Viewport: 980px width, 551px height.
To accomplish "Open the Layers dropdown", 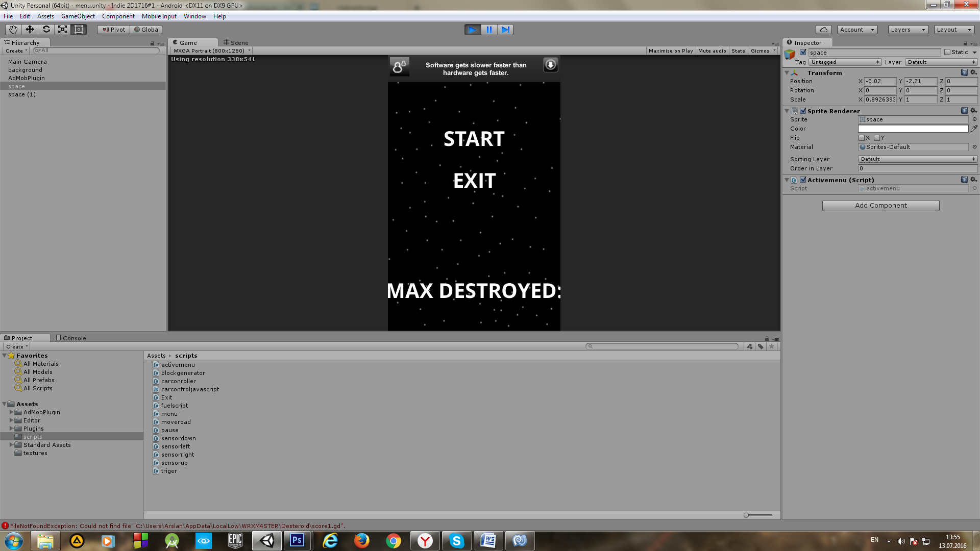I will (908, 30).
